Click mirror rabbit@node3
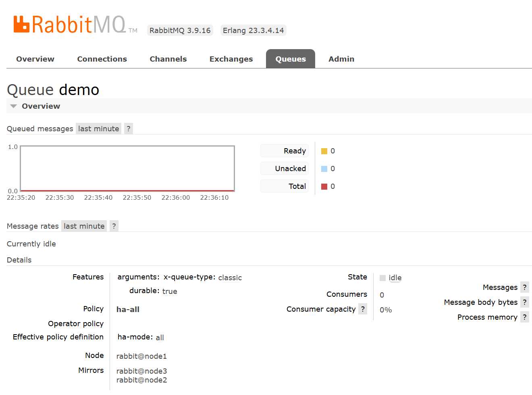This screenshot has height=395, width=532. tap(141, 371)
